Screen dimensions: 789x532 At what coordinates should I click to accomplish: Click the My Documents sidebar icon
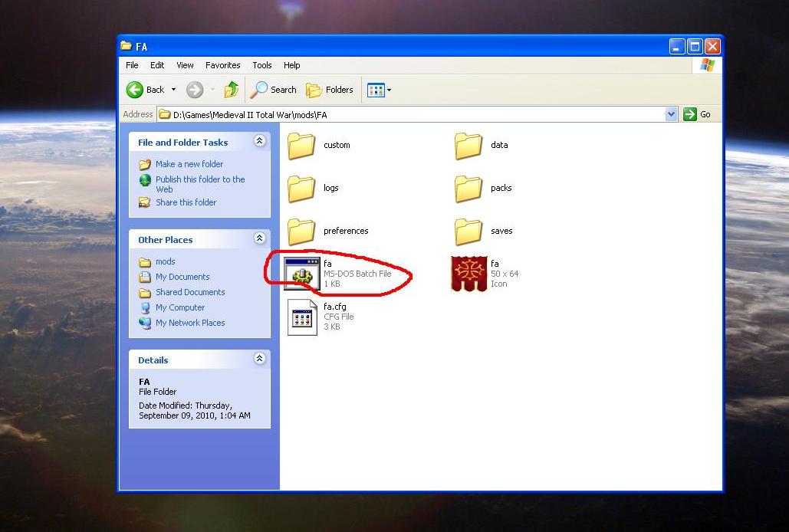coord(145,277)
